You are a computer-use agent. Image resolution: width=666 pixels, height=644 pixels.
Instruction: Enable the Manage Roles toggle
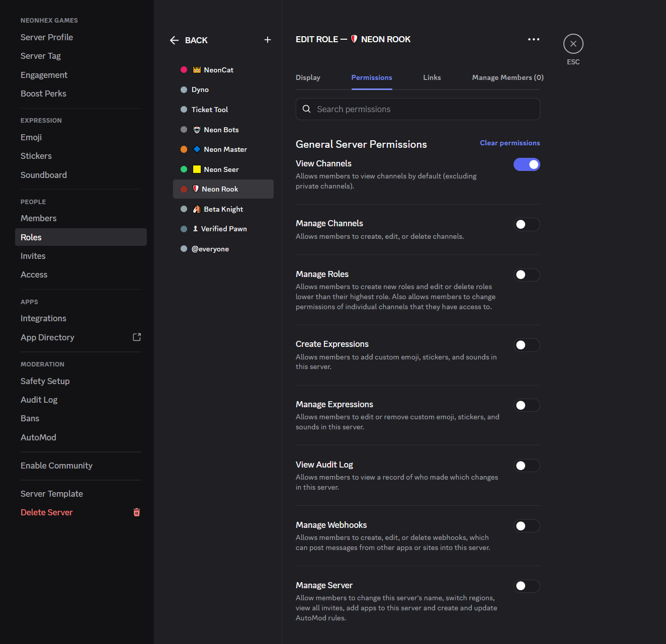coord(527,274)
